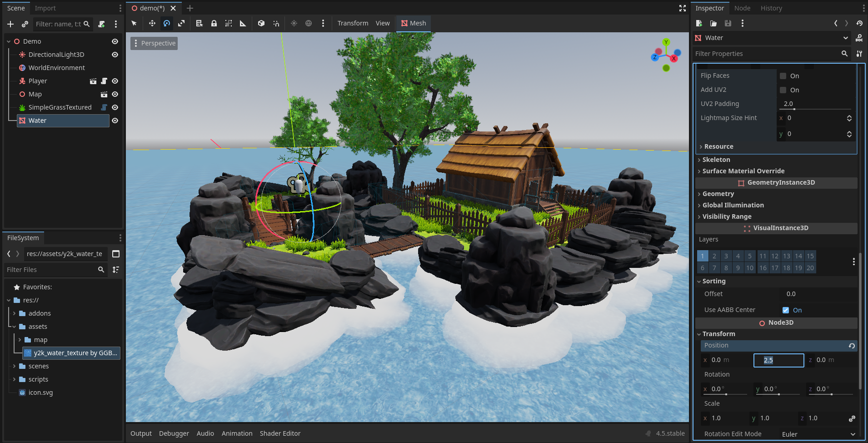This screenshot has height=443, width=868.
Task: Click the lock selected node icon
Action: [x=214, y=23]
